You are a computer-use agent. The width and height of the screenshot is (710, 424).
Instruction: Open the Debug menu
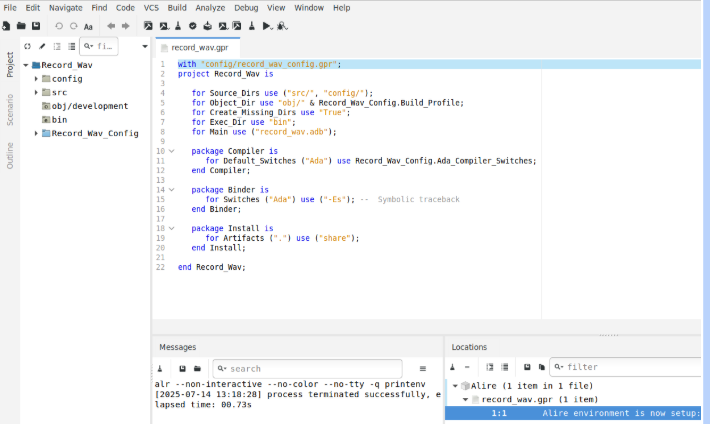tap(246, 8)
